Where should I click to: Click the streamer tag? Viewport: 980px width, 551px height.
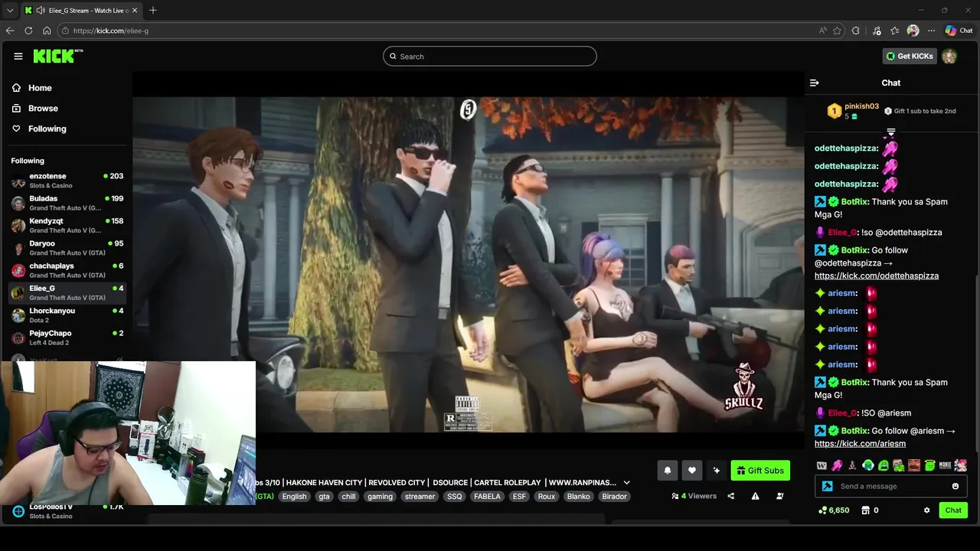pos(420,497)
